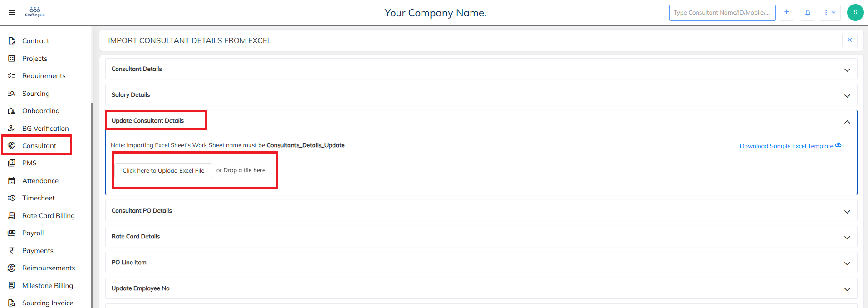This screenshot has width=868, height=308.
Task: Expand the Salary Details section
Action: click(x=847, y=96)
